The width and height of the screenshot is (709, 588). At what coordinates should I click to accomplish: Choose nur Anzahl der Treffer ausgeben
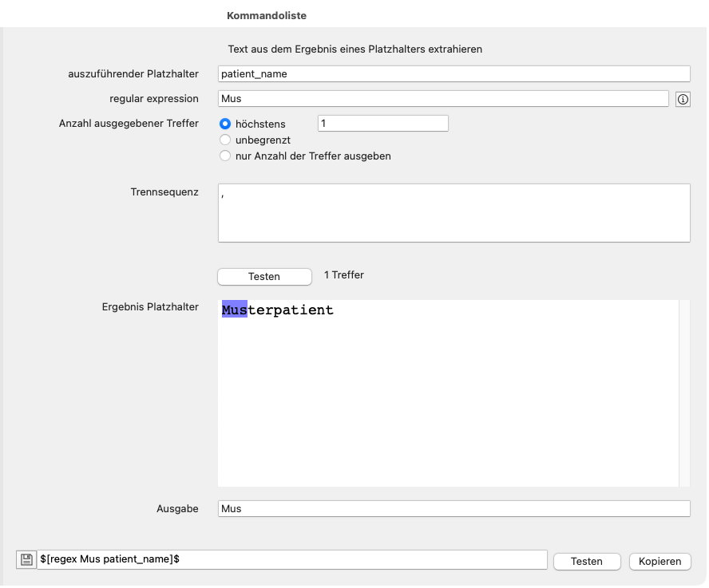[224, 156]
